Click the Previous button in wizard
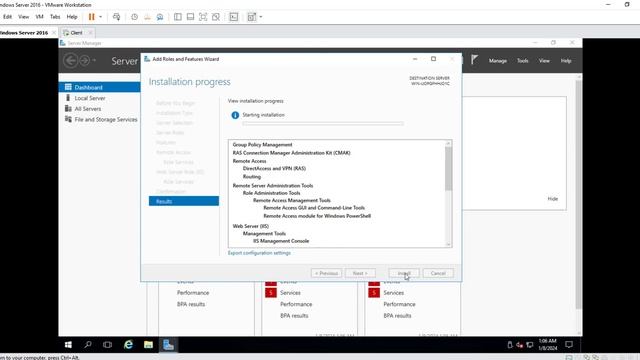The width and height of the screenshot is (640, 360). 326,273
